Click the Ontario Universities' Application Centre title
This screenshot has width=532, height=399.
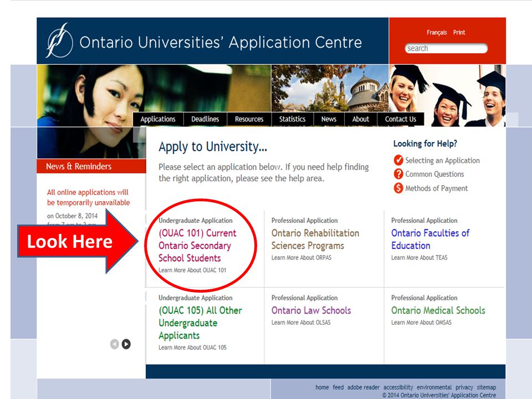tap(221, 43)
